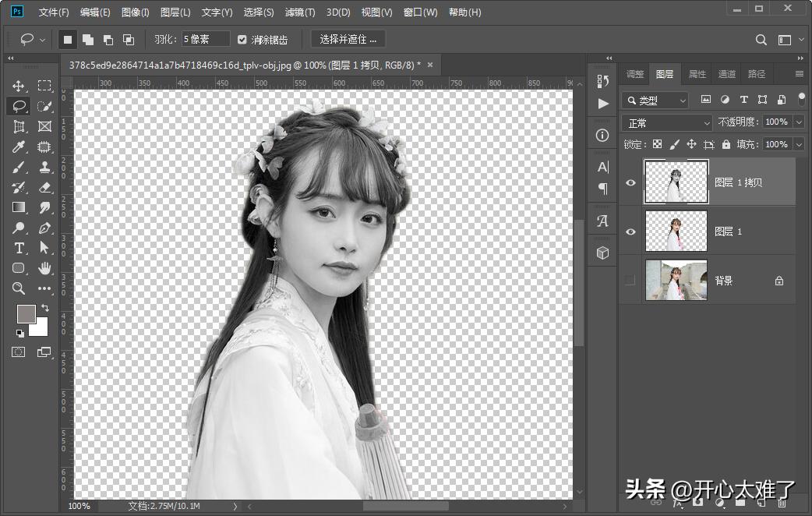
Task: Uncheck the 消除锯齿 checkbox
Action: (242, 39)
